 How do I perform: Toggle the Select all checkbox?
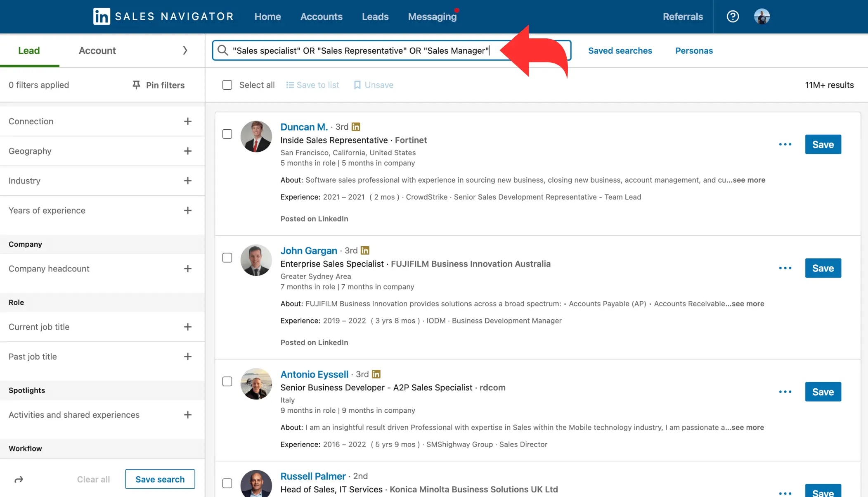(227, 85)
